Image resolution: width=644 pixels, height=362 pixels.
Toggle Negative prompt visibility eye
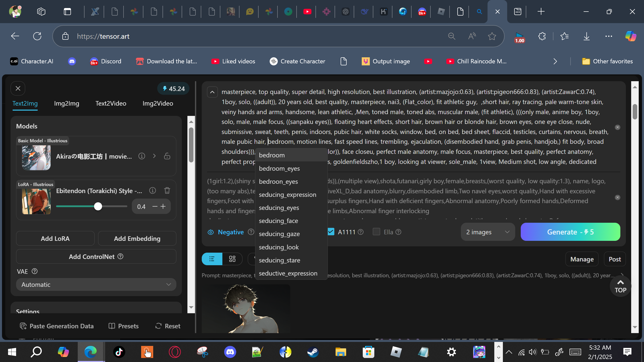(x=211, y=232)
